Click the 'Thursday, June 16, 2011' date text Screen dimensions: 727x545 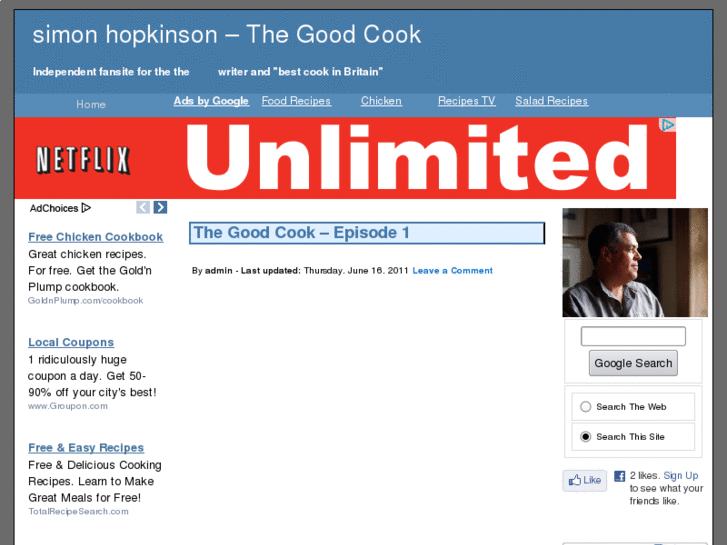tap(356, 270)
